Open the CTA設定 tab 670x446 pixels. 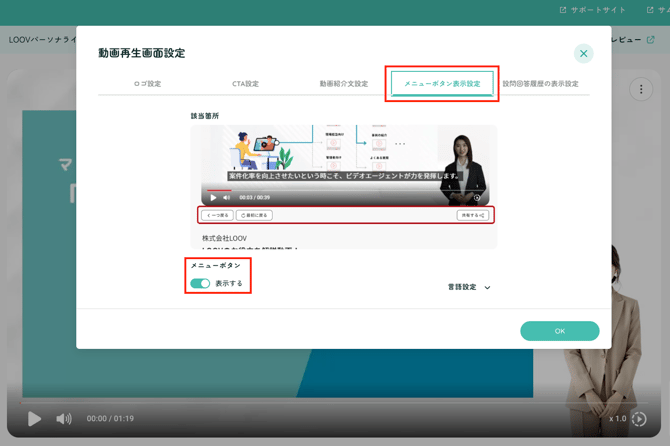coord(245,84)
